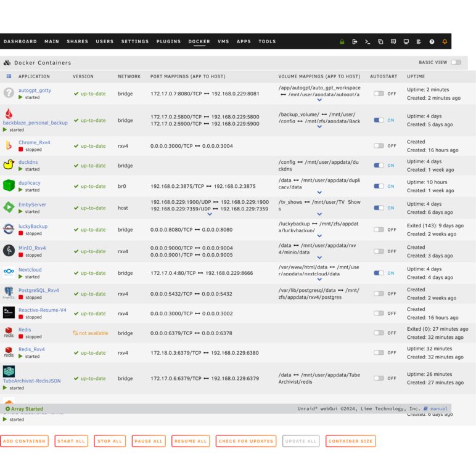476x462 pixels.
Task: Click the feedback speech bubble icon
Action: pos(393,42)
